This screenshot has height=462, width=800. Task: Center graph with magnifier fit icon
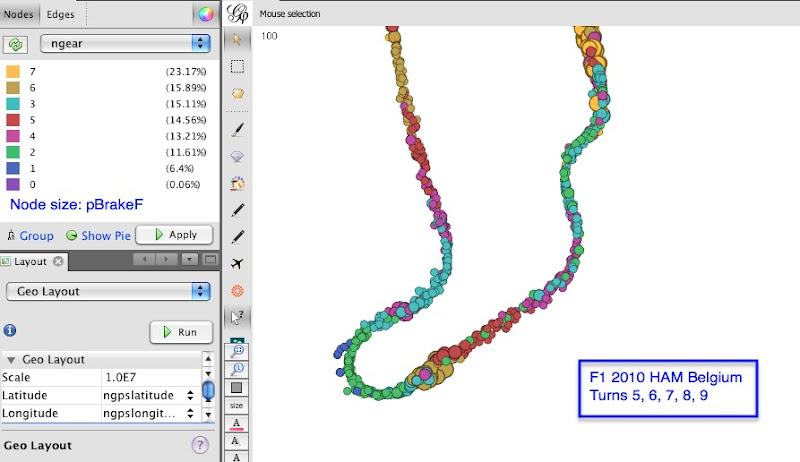237,351
